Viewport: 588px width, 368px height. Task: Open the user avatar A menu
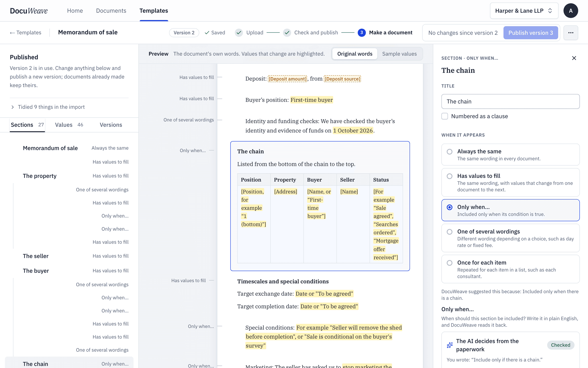pos(571,11)
